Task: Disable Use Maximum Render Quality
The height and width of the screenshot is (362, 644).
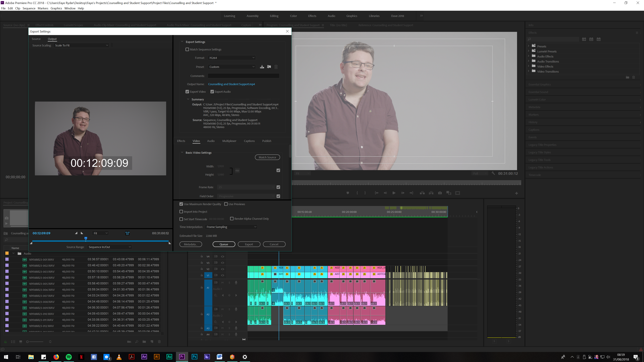Action: (181, 204)
